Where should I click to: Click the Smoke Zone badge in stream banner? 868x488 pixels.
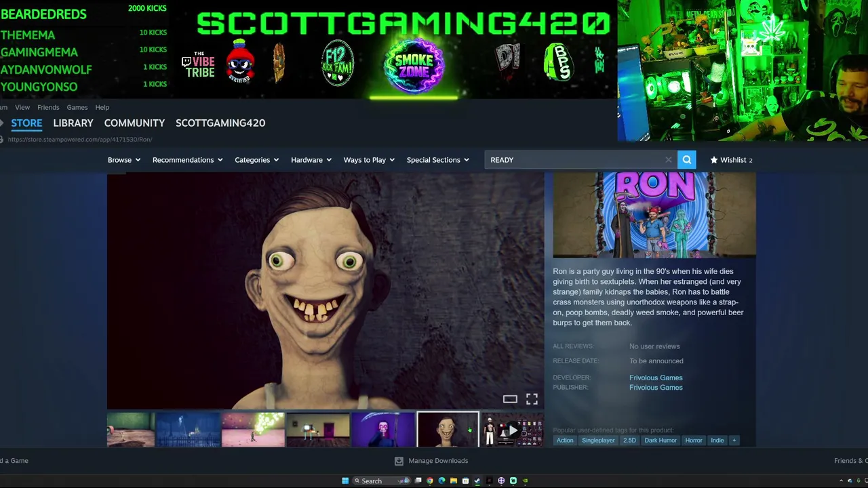point(414,66)
